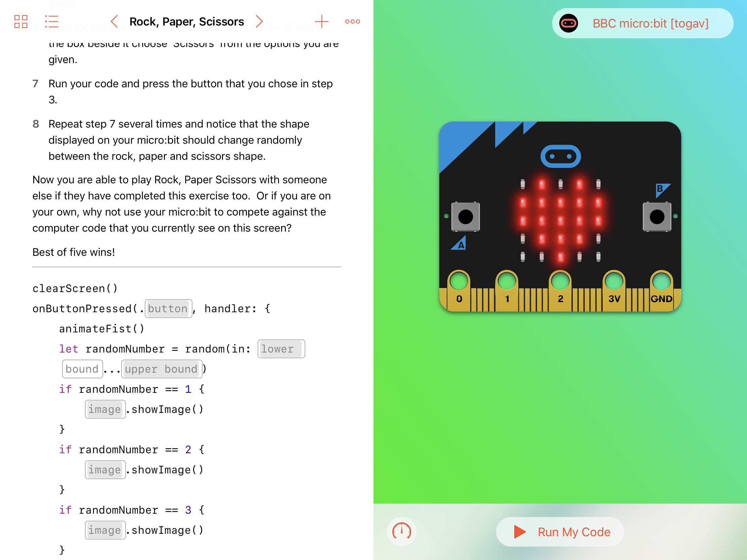Go to next page with right chevron
747x560 pixels.
(x=259, y=21)
